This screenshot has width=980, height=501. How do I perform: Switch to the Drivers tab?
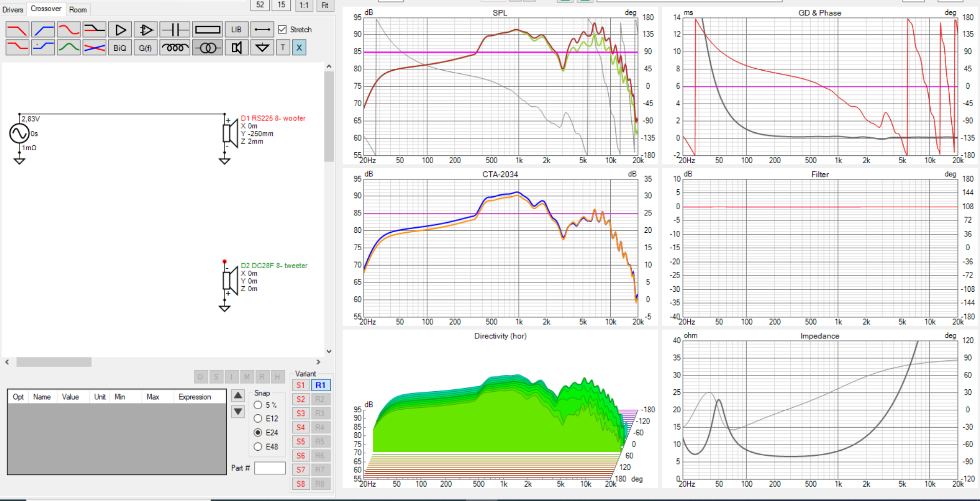click(13, 10)
